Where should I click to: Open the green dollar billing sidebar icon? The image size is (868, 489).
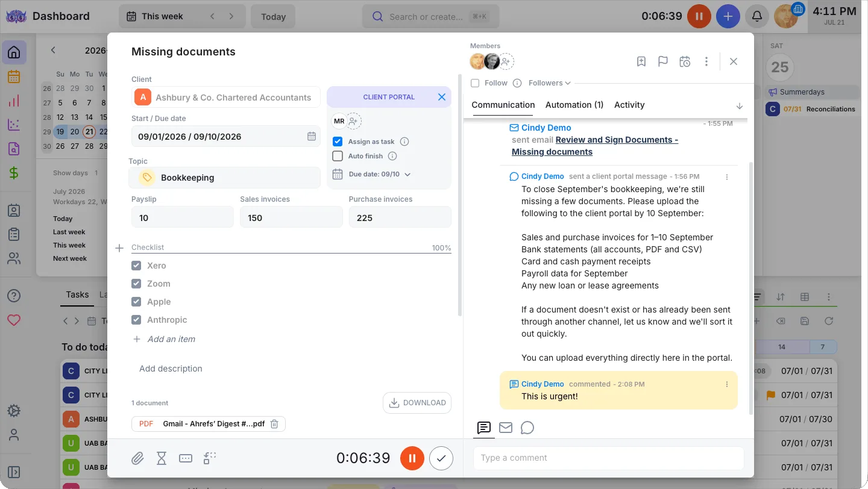[x=14, y=173]
